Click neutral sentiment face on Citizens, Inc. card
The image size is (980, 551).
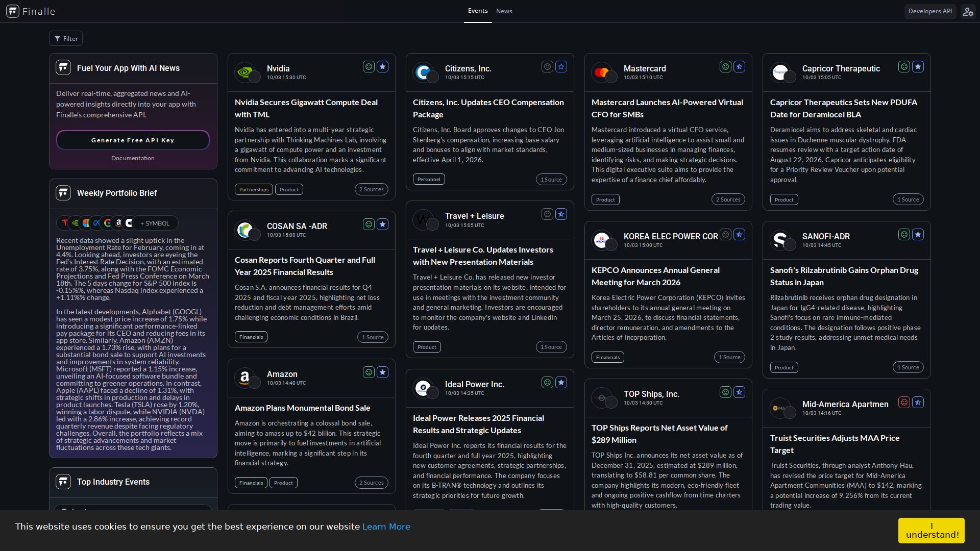coord(547,67)
